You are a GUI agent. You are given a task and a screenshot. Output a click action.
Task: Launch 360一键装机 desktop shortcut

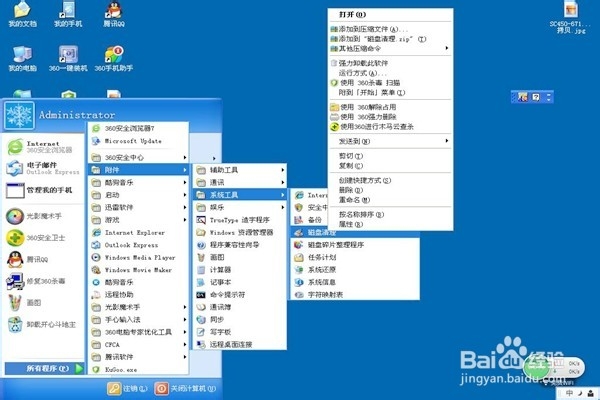68,59
